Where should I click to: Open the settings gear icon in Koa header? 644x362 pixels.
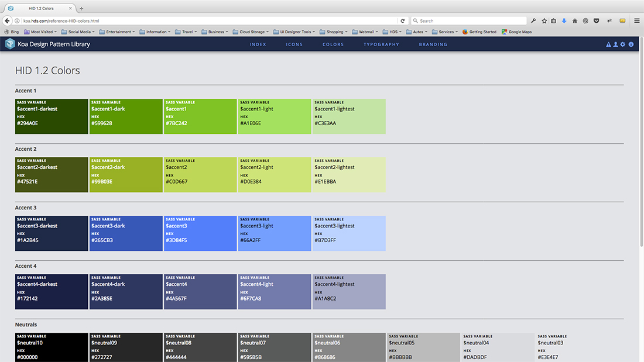coord(623,44)
